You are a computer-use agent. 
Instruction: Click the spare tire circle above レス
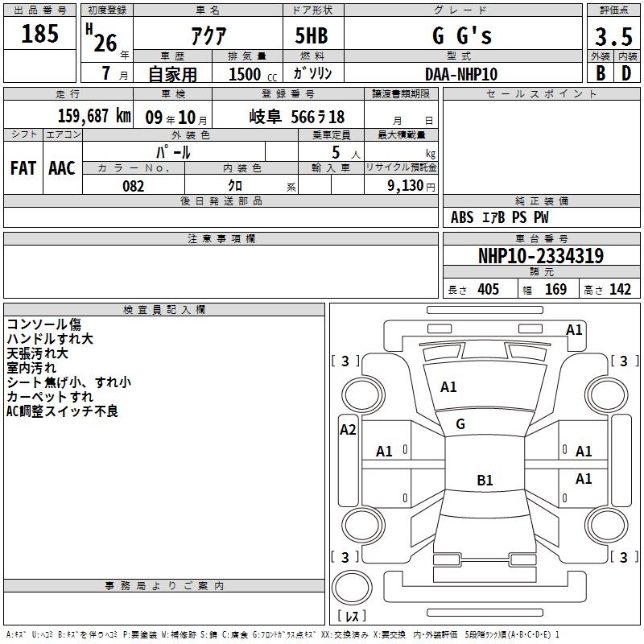point(352,588)
